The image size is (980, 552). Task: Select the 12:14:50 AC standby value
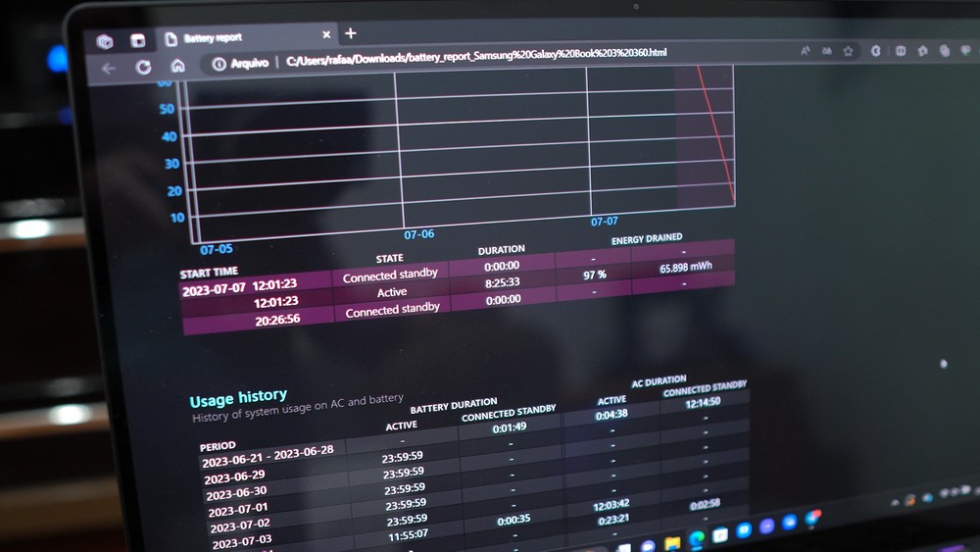point(703,403)
